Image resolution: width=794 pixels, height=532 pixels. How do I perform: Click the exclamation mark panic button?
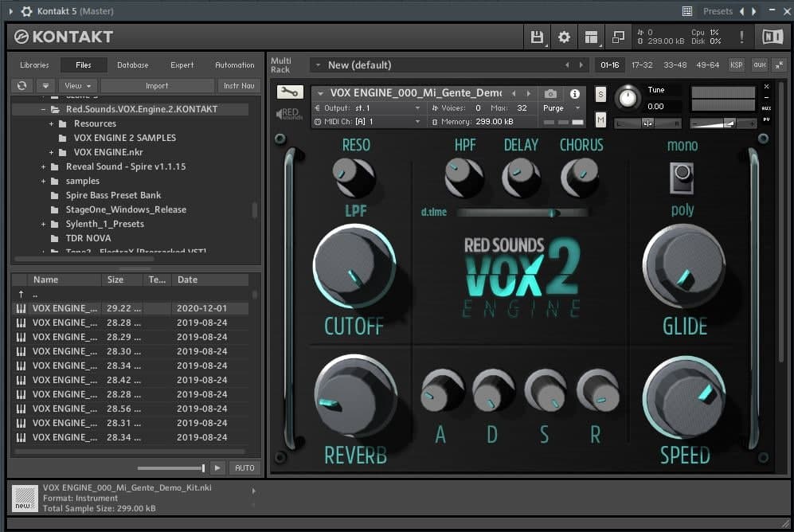[x=742, y=37]
